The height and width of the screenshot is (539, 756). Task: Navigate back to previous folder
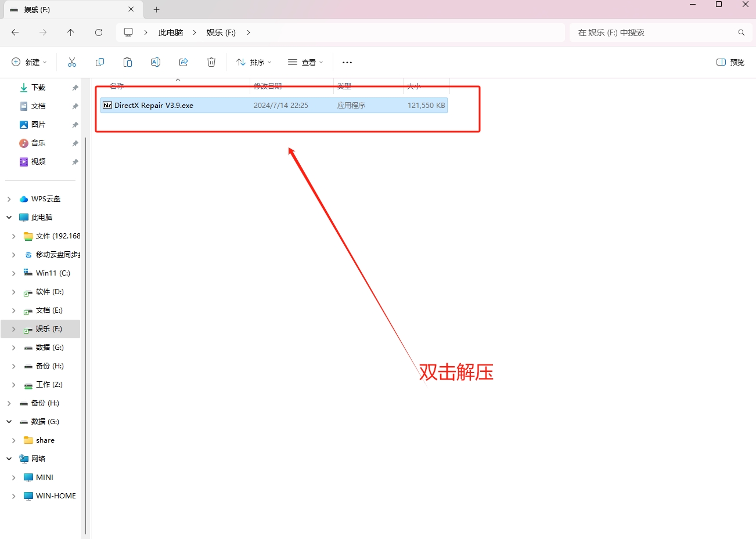[15, 32]
